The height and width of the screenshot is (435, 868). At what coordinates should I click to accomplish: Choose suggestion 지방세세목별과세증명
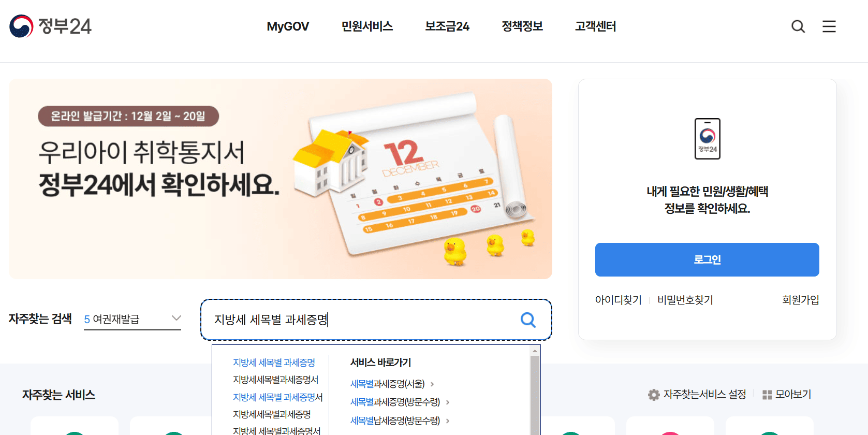[272, 414]
